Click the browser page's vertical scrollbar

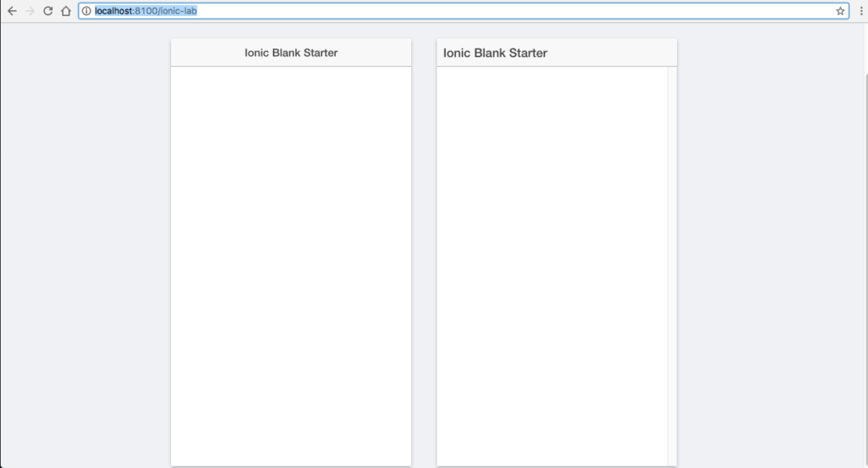[865, 254]
